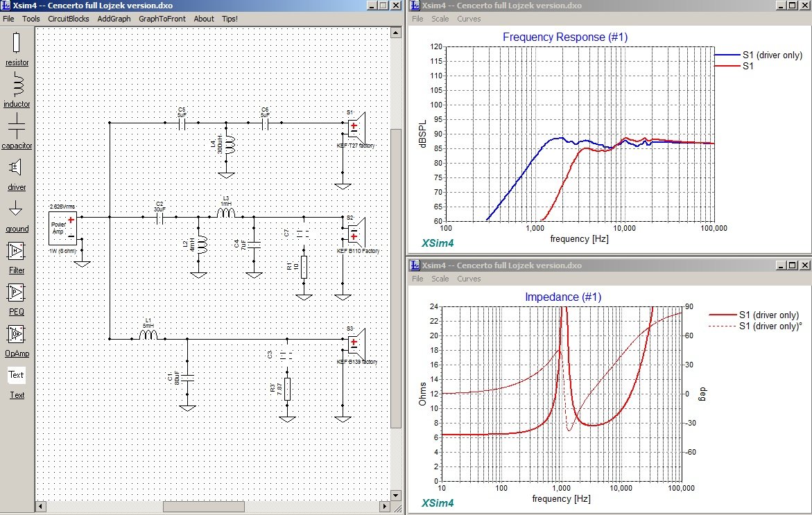Open the File menu in main window
The image size is (812, 515).
pos(9,19)
